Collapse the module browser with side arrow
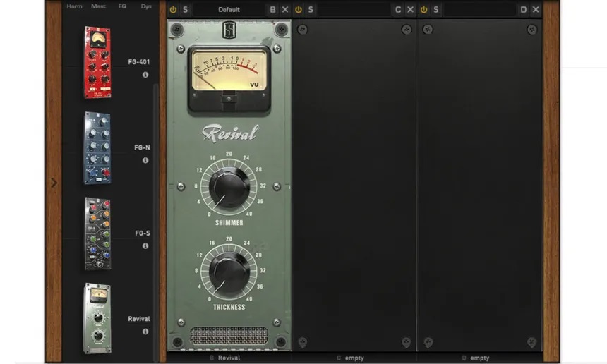Viewport: 607px width, 364px height. (x=54, y=183)
